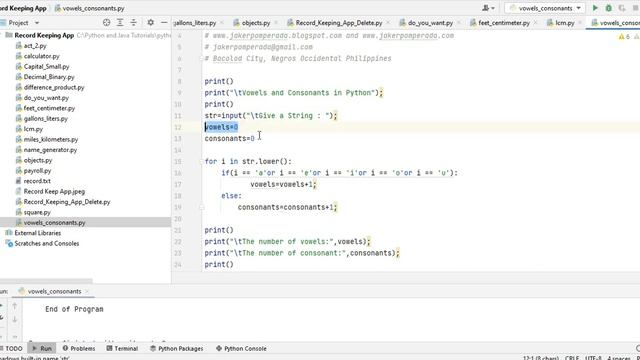Viewport: 640px width, 360px height.
Task: Select miles_kilometers.py file
Action: [x=51, y=139]
